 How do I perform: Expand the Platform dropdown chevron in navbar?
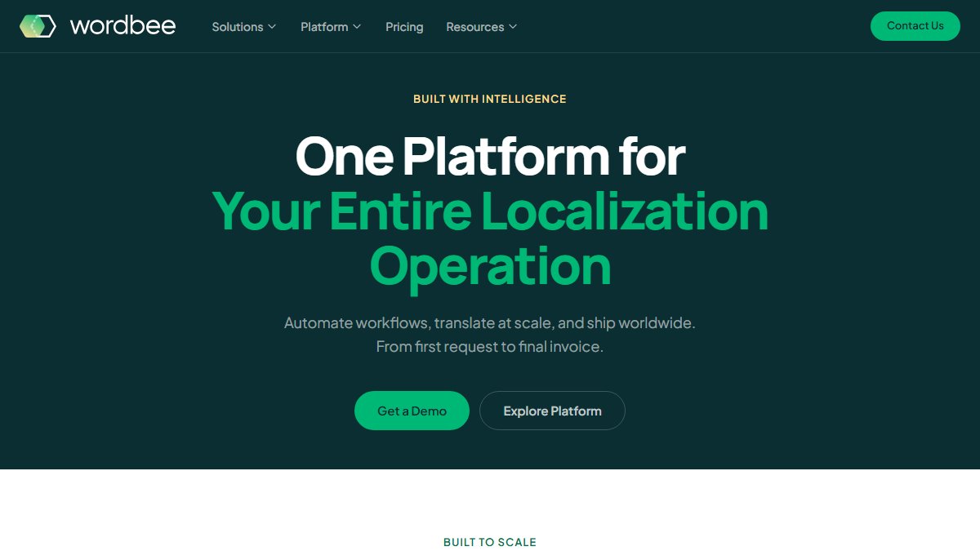[356, 27]
